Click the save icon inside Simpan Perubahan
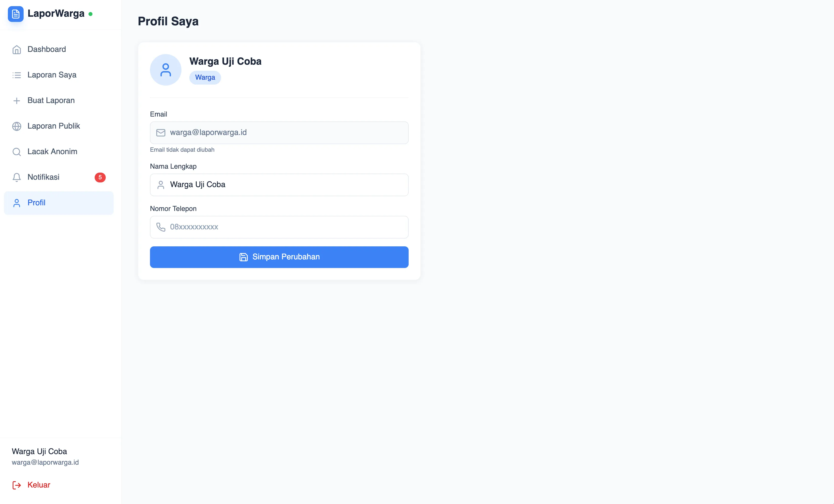Image resolution: width=834 pixels, height=504 pixels. [243, 257]
